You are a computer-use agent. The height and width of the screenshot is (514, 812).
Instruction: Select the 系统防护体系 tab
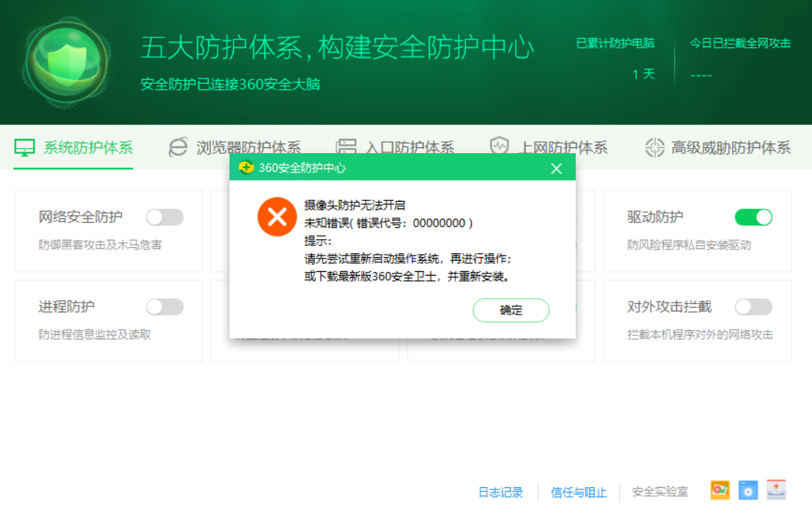[73, 148]
